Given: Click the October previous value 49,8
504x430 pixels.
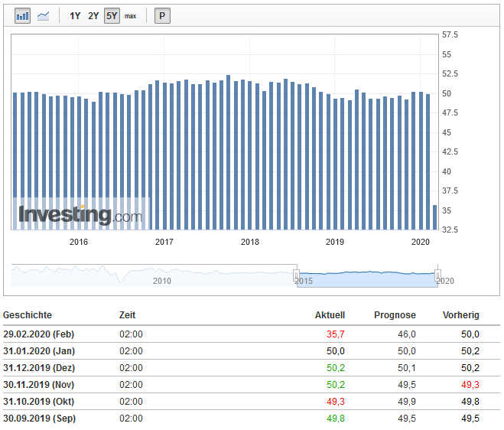Looking at the screenshot, I should coord(470,402).
